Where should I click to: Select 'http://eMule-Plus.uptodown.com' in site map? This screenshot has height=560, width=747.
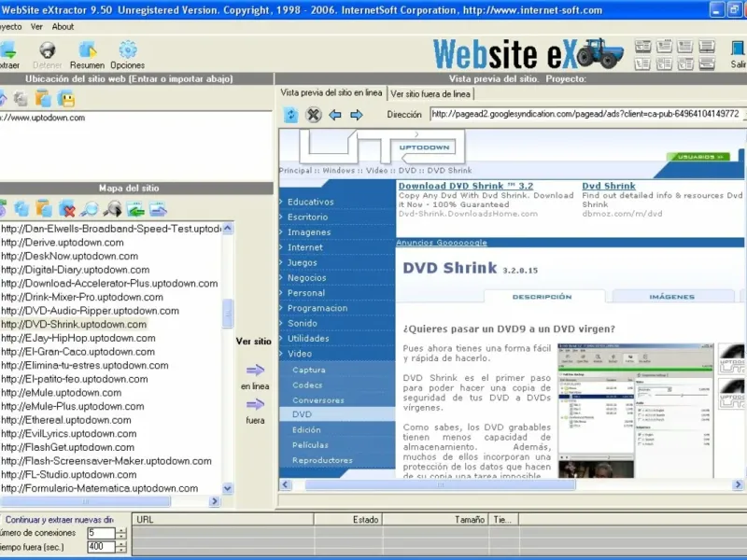click(73, 407)
